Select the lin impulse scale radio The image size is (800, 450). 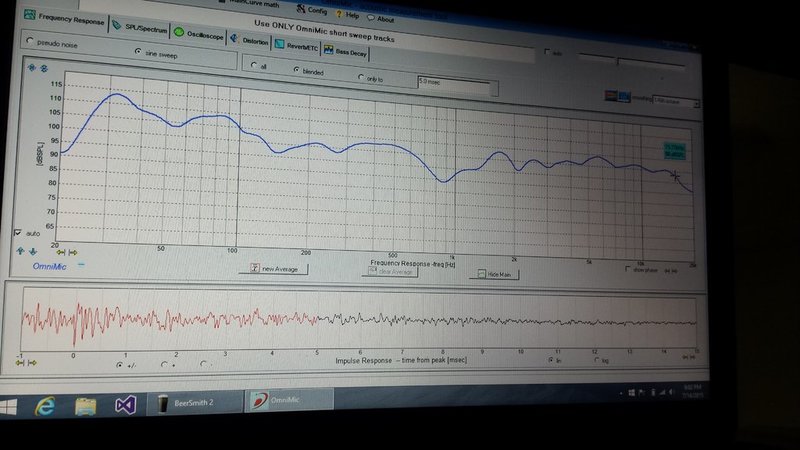551,360
